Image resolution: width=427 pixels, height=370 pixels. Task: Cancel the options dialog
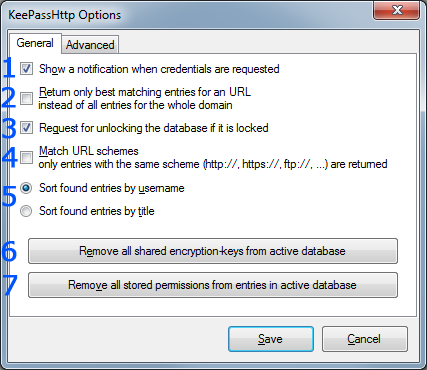point(365,339)
